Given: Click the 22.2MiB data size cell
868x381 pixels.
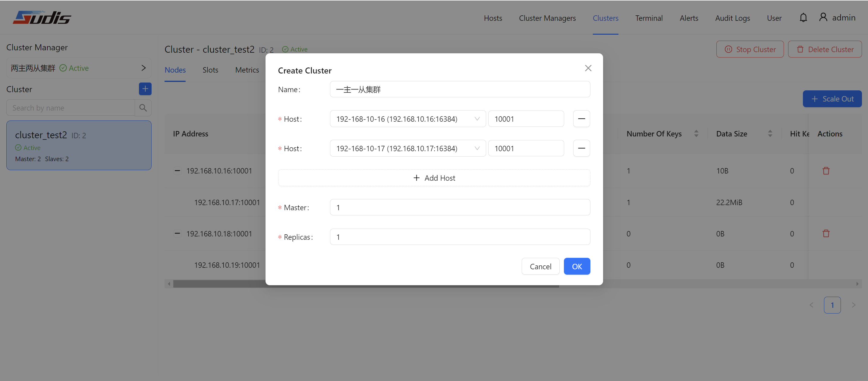Looking at the screenshot, I should [x=729, y=202].
